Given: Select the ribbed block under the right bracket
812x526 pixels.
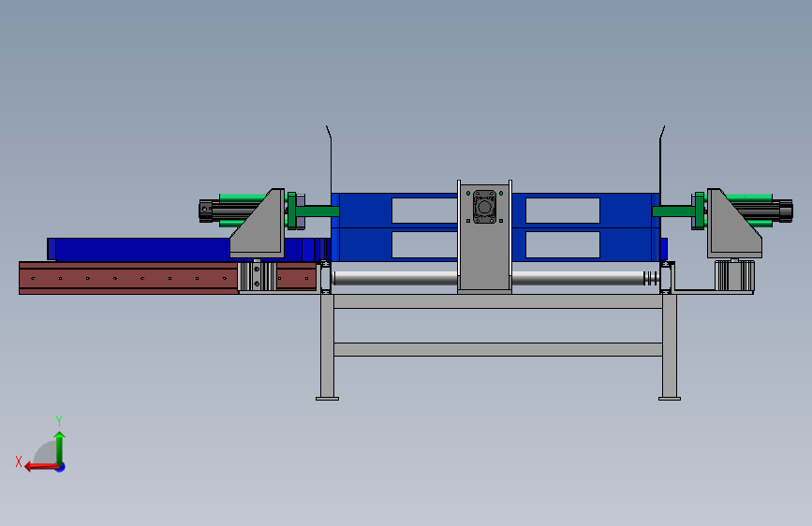Looking at the screenshot, I should (734, 275).
